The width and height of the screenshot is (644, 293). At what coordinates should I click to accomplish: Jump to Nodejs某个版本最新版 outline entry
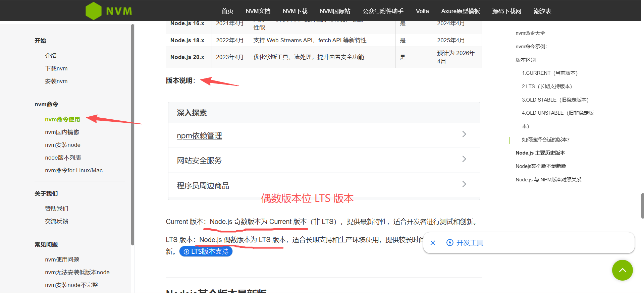(541, 166)
